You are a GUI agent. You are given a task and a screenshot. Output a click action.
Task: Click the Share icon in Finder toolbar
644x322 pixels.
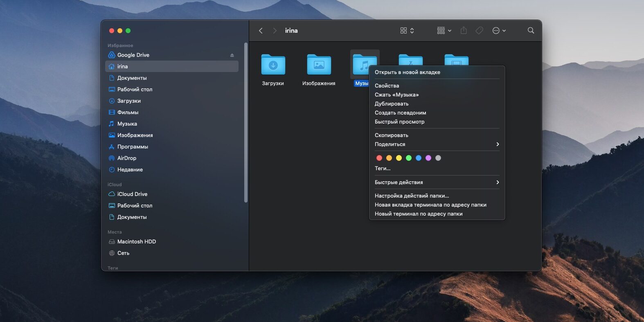pos(464,31)
